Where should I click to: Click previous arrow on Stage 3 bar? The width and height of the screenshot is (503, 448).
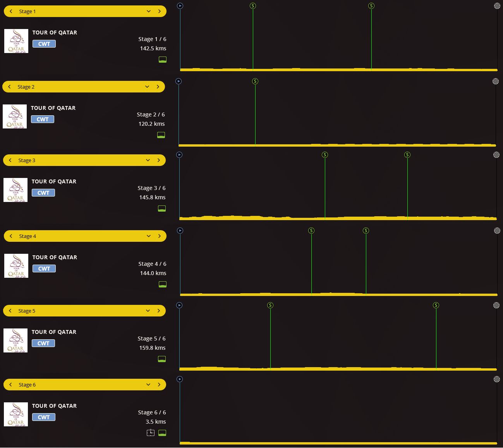[x=10, y=160]
